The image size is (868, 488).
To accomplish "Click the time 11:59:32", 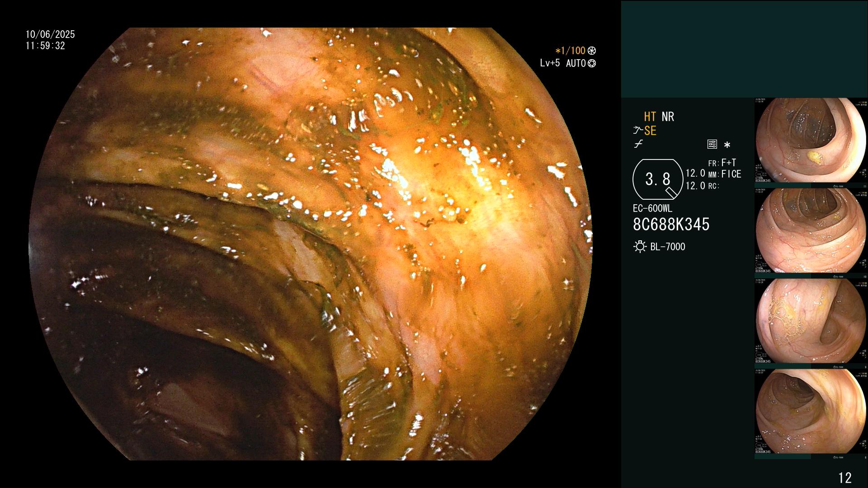I will (x=45, y=46).
